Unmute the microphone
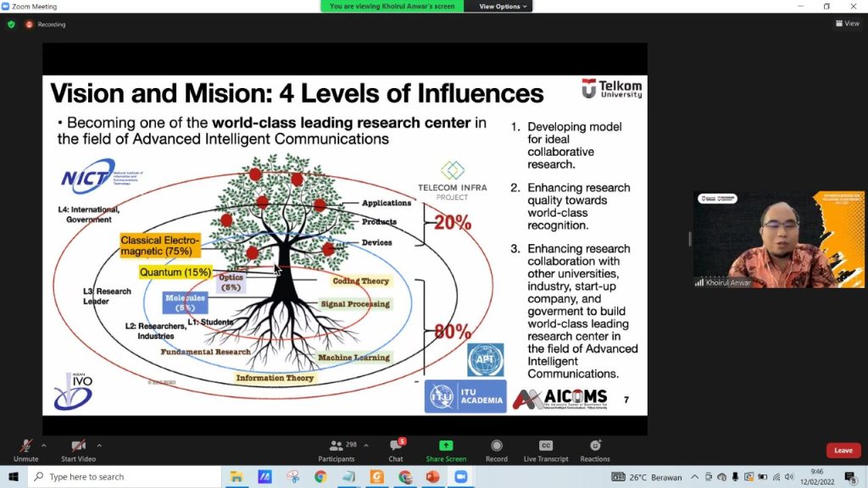Screen dimensions: 868x488 (x=25, y=446)
